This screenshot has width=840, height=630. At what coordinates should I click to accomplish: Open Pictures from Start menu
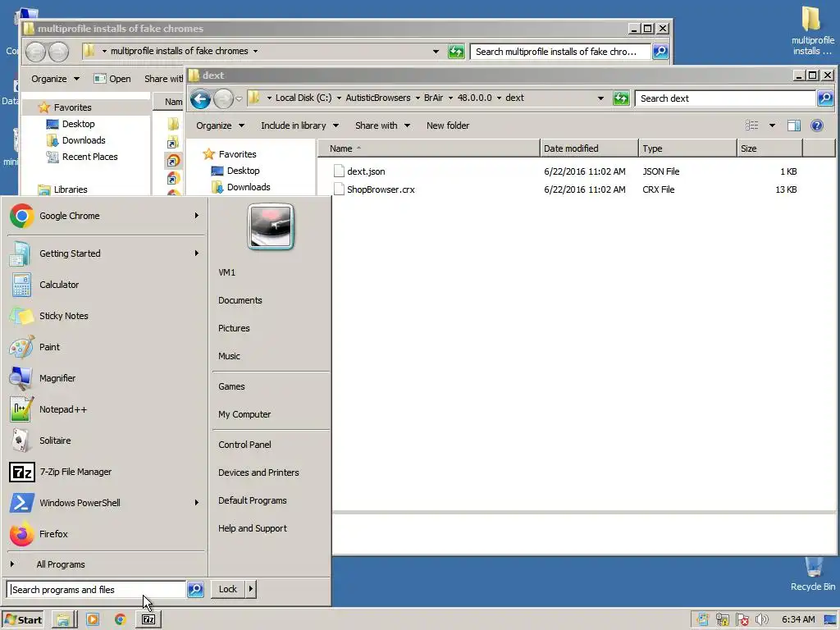234,328
